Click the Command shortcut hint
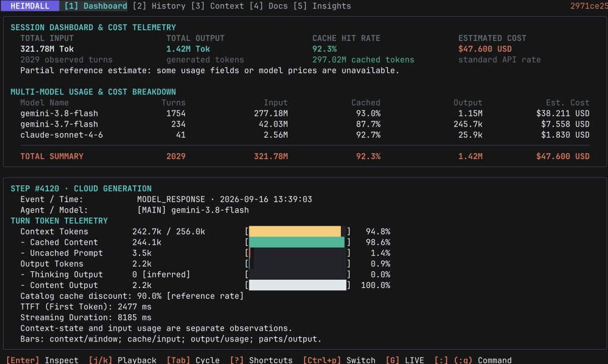This screenshot has width=608, height=364. (x=473, y=360)
